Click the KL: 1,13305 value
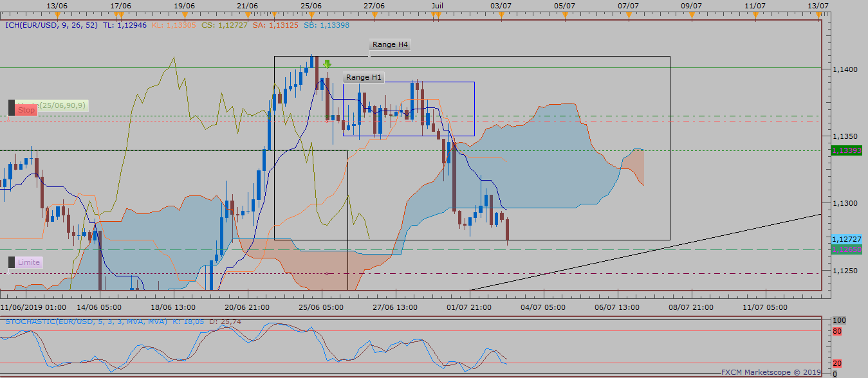The height and width of the screenshot is (378, 868). (174, 25)
